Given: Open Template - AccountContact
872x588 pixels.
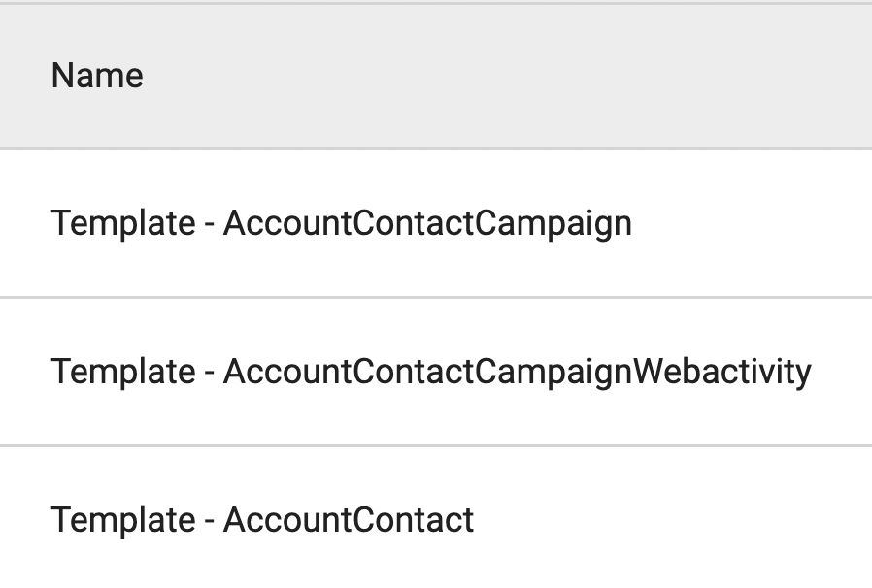Looking at the screenshot, I should pos(262,520).
